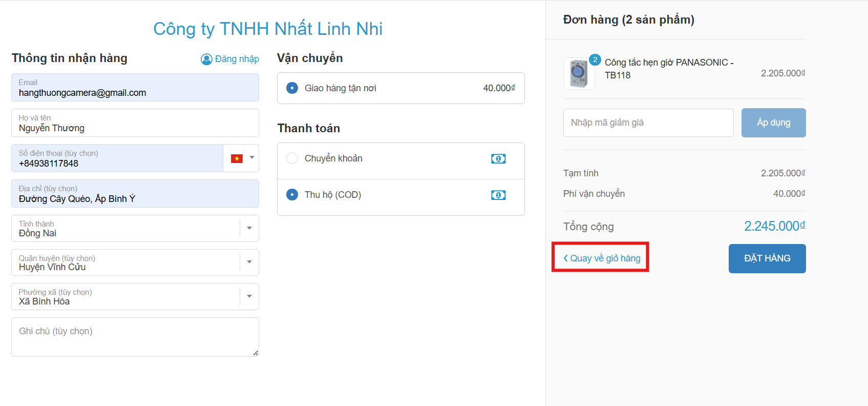Viewport: 868px width, 406px height.
Task: Open the Tỉnh thành dropdown
Action: point(249,228)
